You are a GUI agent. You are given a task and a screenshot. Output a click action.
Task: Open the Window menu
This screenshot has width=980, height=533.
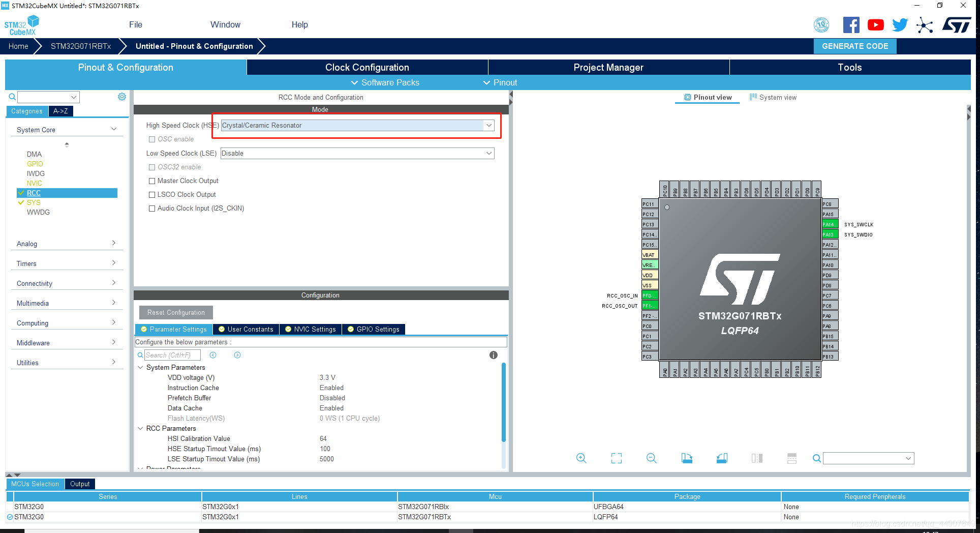click(225, 24)
